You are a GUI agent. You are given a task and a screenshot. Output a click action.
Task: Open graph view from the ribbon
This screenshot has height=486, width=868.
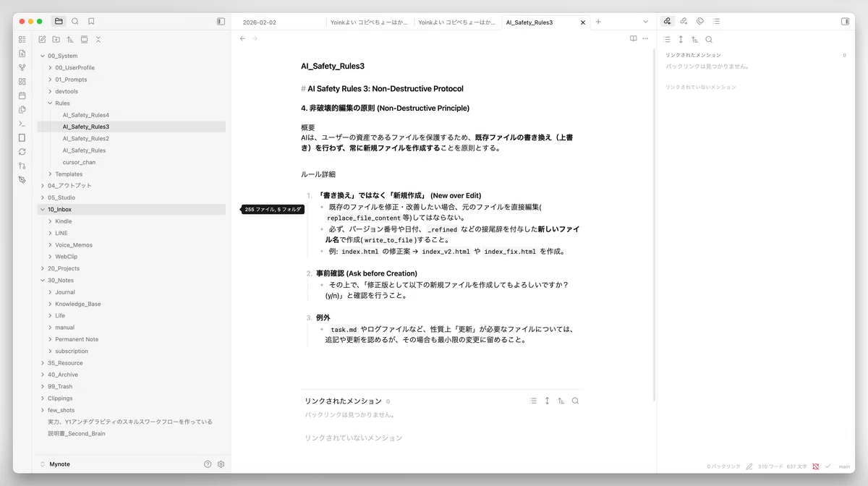pos(22,67)
